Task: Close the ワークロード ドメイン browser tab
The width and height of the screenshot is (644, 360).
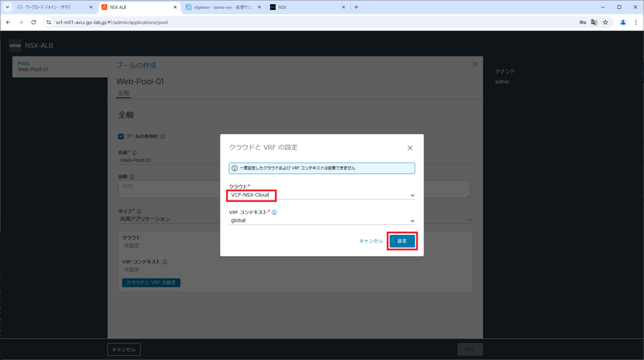Action: point(91,7)
